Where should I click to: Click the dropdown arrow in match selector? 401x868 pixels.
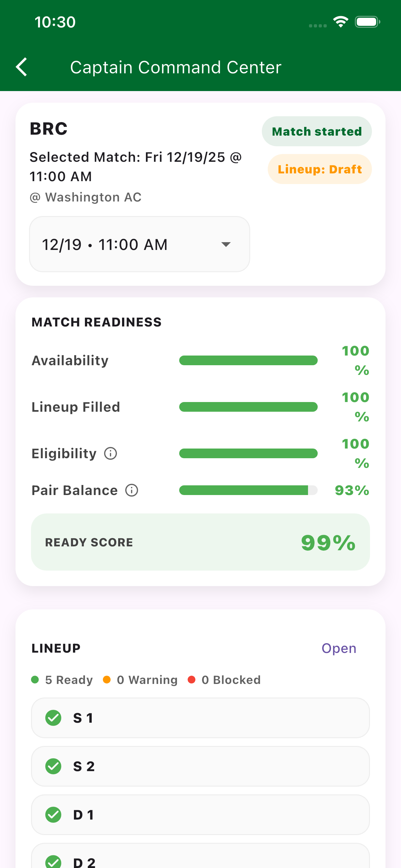pyautogui.click(x=226, y=244)
